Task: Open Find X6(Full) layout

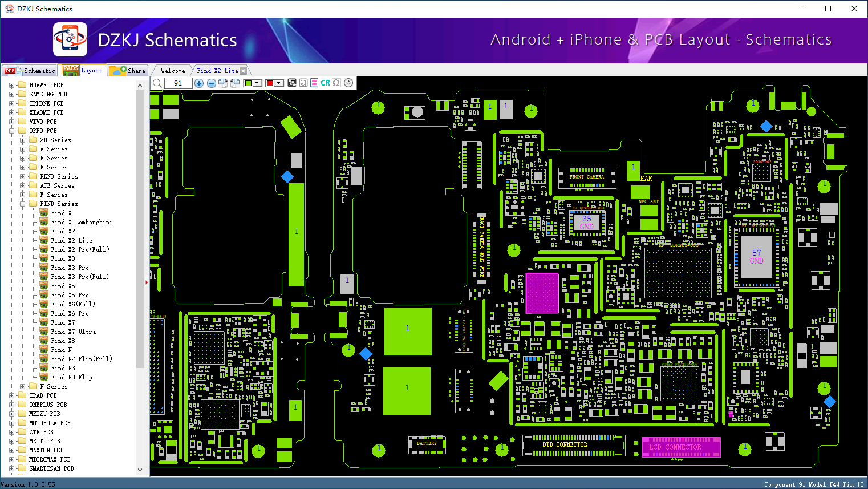Action: tap(73, 304)
